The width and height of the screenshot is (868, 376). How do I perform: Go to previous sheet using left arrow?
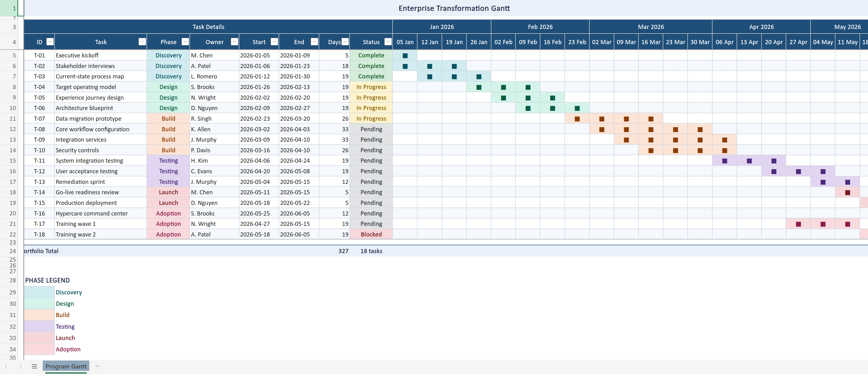coord(6,366)
